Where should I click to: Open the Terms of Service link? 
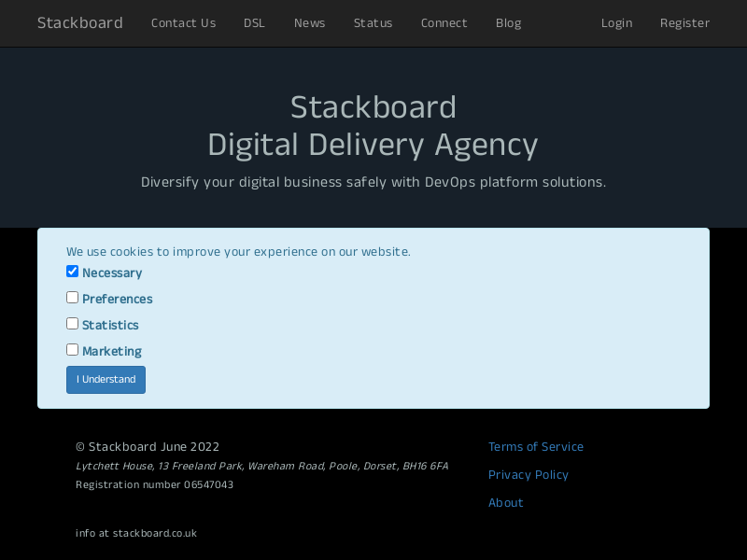point(535,447)
